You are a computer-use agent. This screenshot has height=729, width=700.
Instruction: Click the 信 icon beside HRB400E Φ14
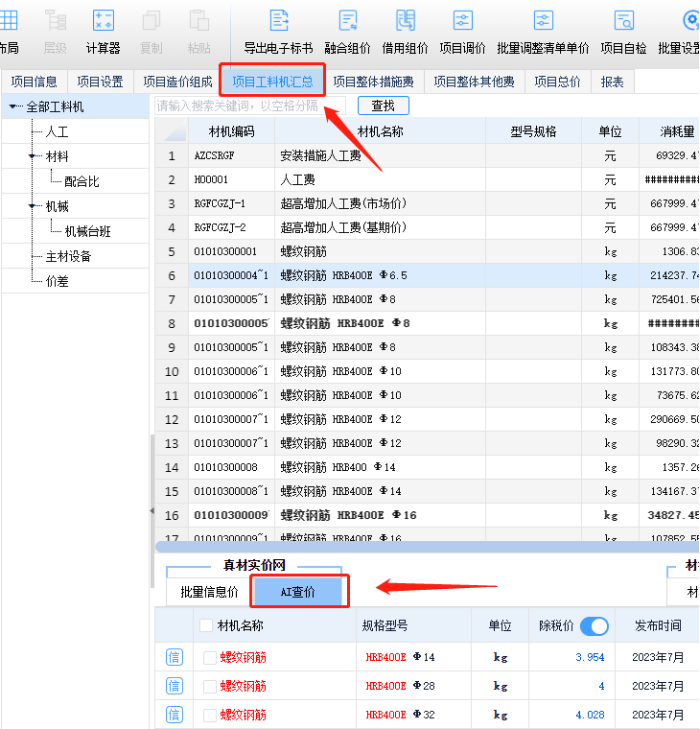[x=174, y=658]
